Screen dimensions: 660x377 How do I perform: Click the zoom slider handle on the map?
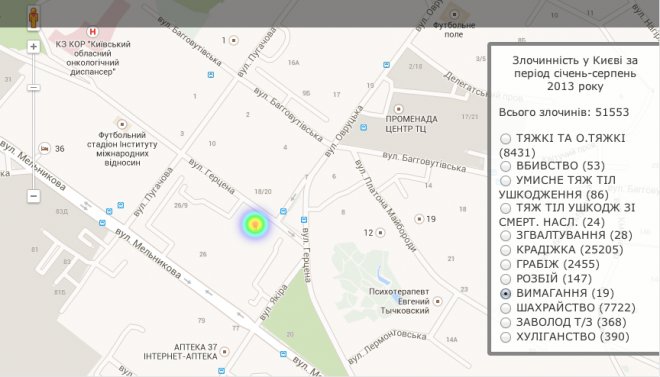(34, 88)
